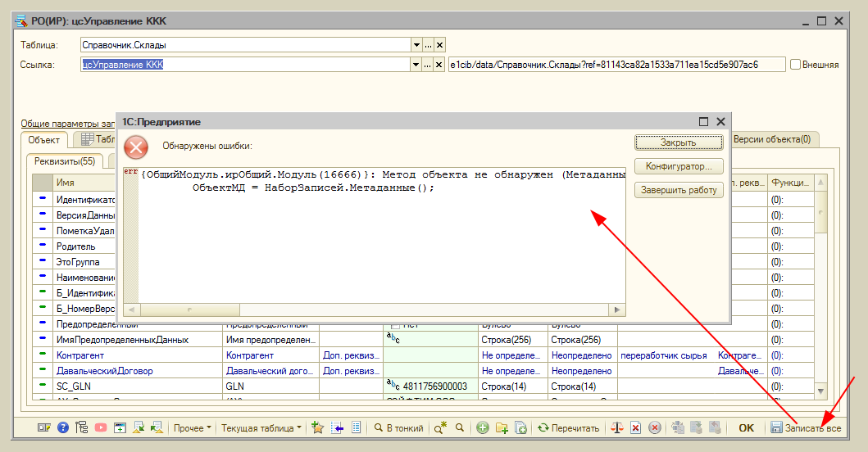Viewport: 868px width, 452px height.
Task: Click the green plus add icon
Action: (483, 427)
